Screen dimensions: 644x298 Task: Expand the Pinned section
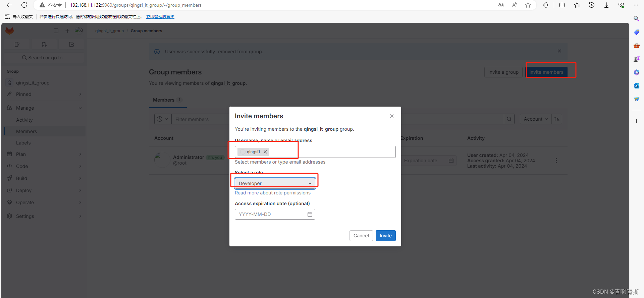[44, 94]
